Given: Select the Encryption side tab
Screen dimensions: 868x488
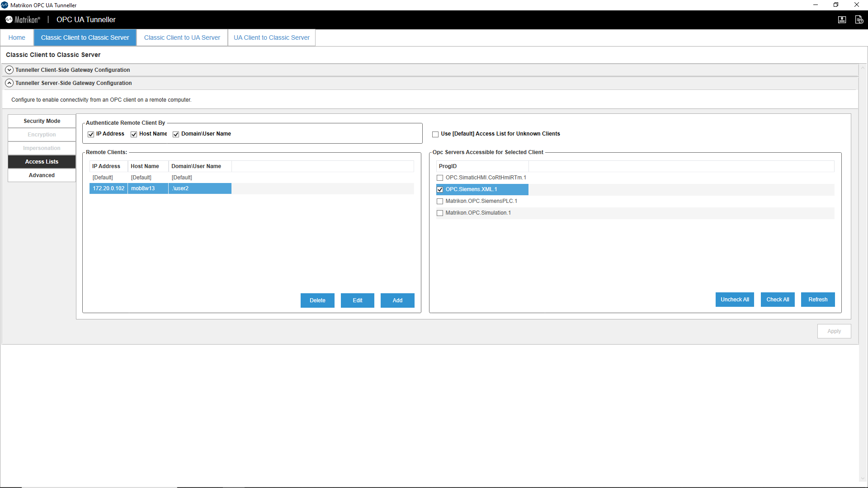Looking at the screenshot, I should click(x=42, y=135).
